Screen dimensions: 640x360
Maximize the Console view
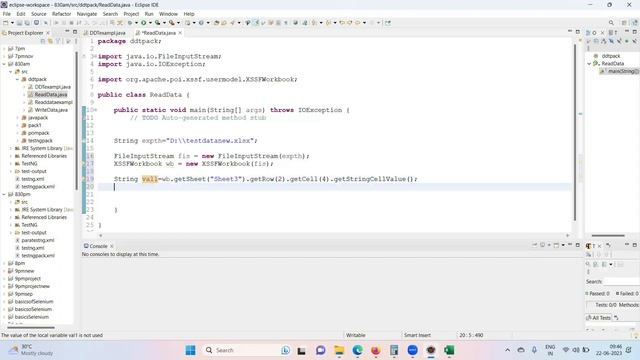(578, 245)
